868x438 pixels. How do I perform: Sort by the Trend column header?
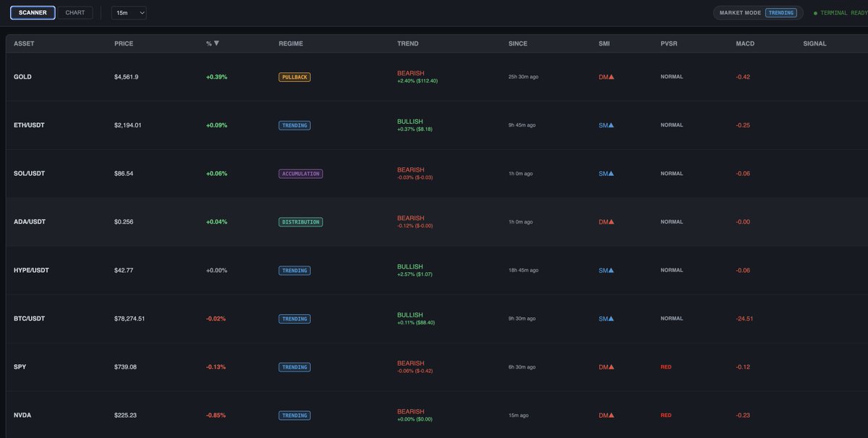(407, 43)
